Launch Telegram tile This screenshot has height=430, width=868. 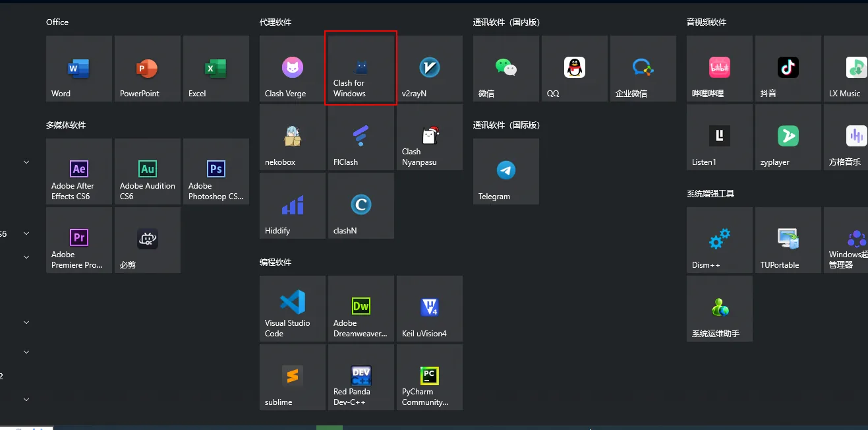click(506, 171)
